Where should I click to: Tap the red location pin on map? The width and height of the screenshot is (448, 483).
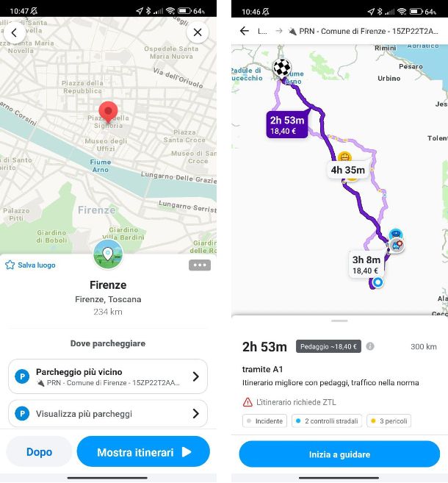(x=109, y=112)
